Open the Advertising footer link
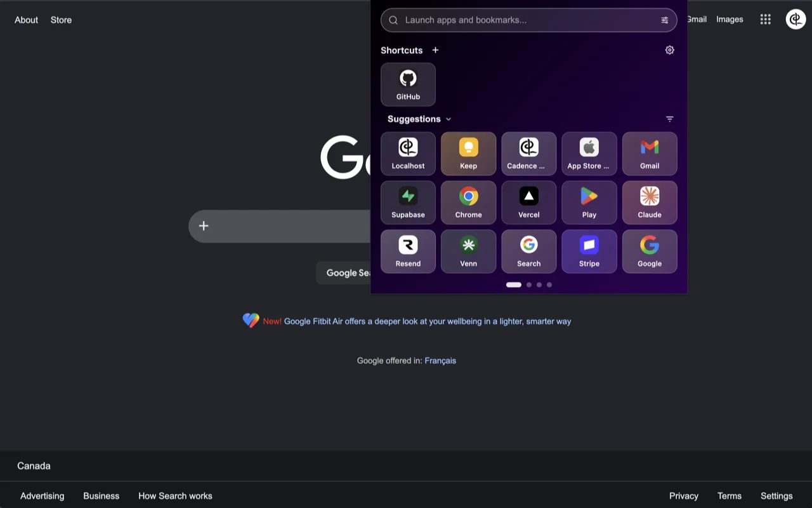The width and height of the screenshot is (812, 508). click(x=42, y=496)
